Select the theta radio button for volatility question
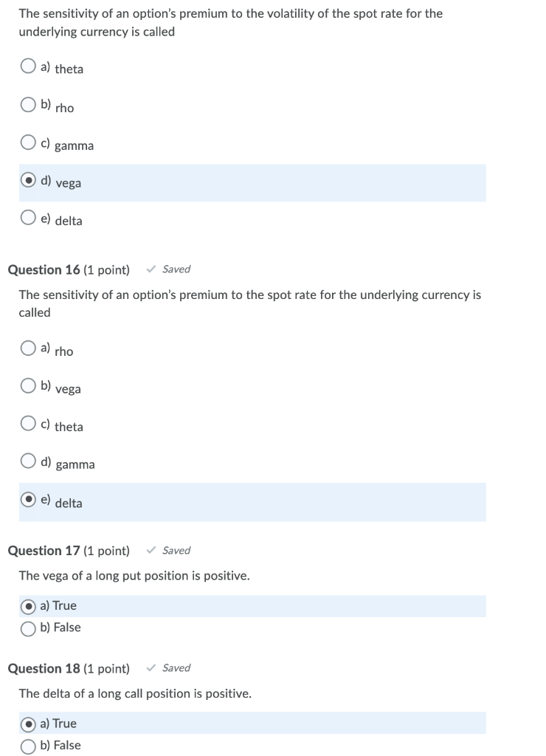The width and height of the screenshot is (546, 756). pos(27,66)
